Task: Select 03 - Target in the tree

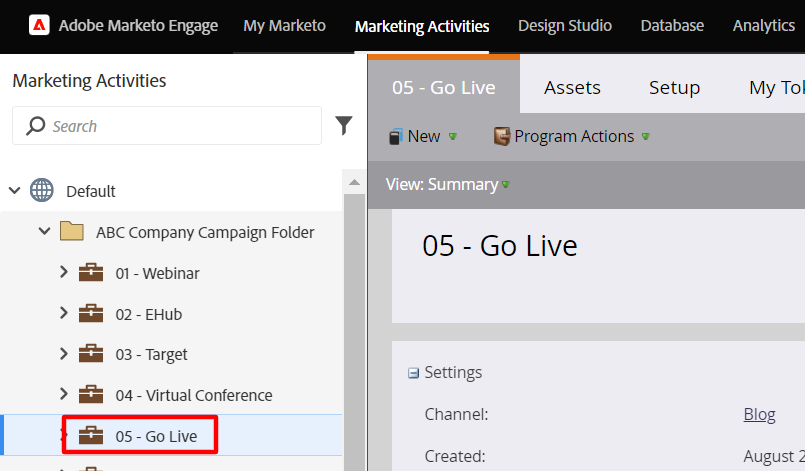Action: [151, 354]
